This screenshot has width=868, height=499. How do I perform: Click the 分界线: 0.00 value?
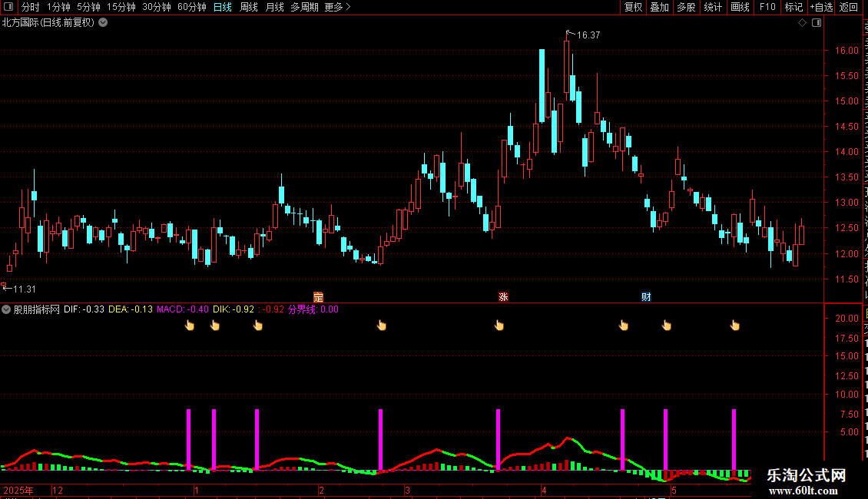pyautogui.click(x=313, y=309)
